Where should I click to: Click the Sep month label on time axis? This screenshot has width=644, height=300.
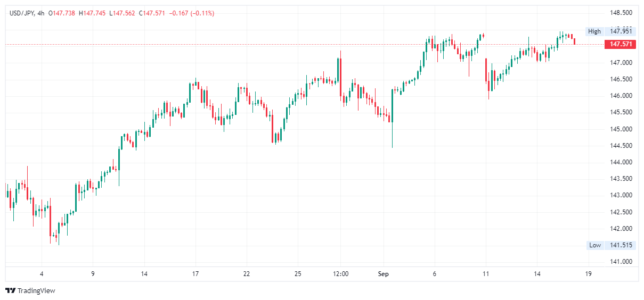(x=384, y=274)
